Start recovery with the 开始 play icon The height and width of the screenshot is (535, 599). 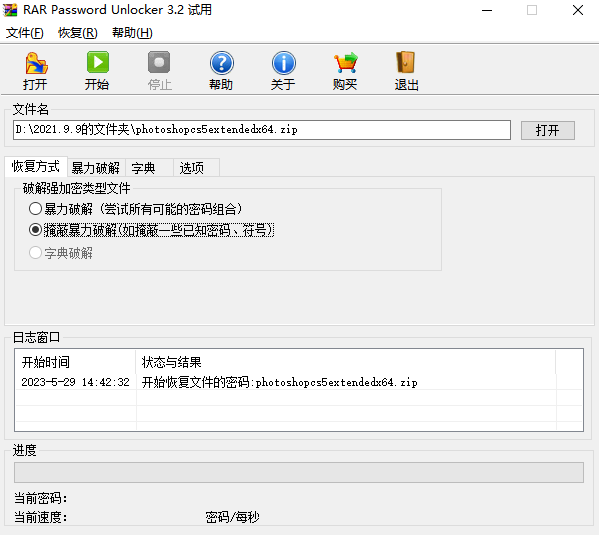click(x=98, y=62)
